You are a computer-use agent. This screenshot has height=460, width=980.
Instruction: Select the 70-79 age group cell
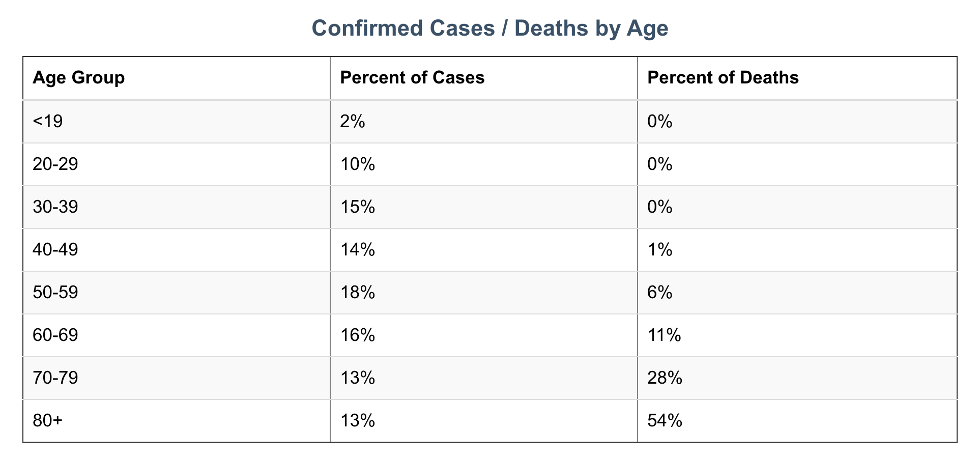tap(55, 378)
